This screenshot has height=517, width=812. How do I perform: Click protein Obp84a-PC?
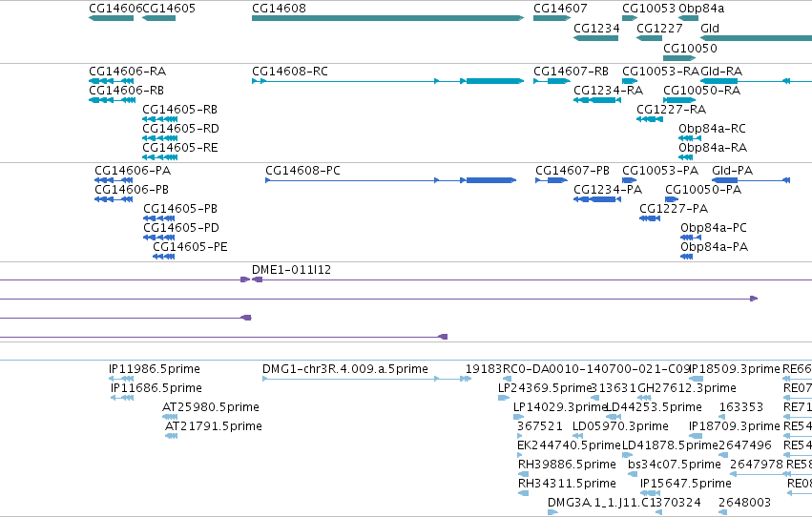[x=691, y=238]
